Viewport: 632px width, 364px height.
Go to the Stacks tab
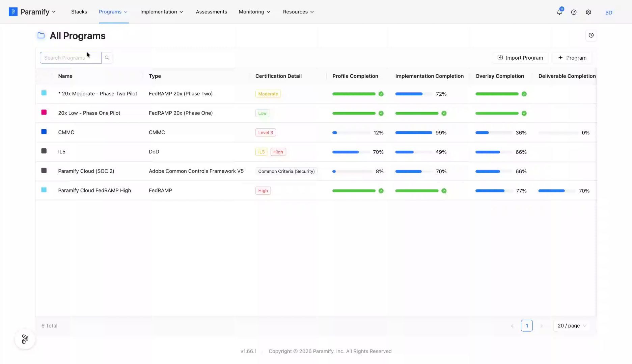click(79, 12)
